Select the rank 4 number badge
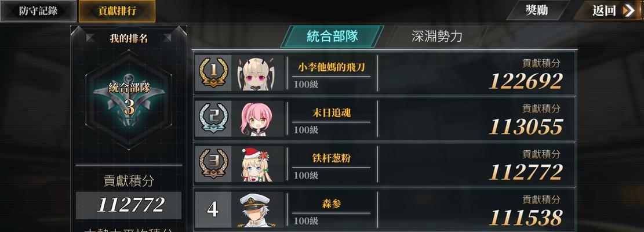Viewport: 644px width, 232px height. 213,209
